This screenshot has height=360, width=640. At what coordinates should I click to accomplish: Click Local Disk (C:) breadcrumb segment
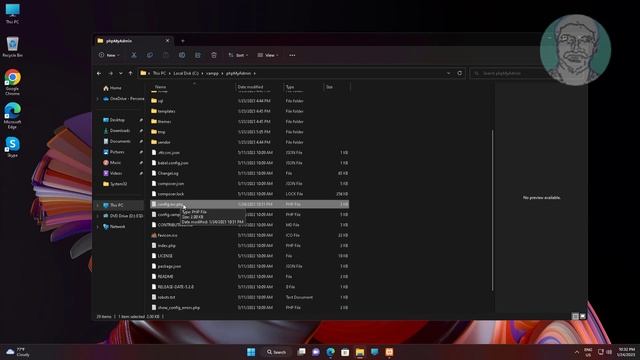[x=186, y=73]
